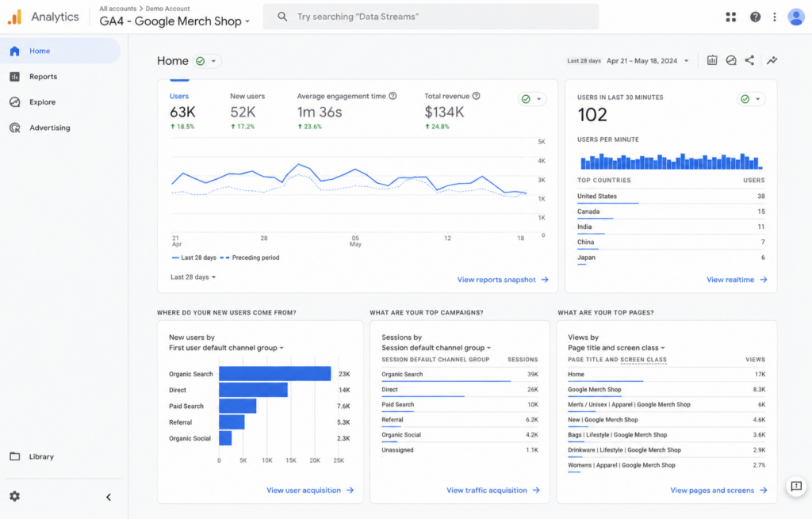The image size is (812, 519).
Task: Click the share icon in header
Action: coord(749,60)
